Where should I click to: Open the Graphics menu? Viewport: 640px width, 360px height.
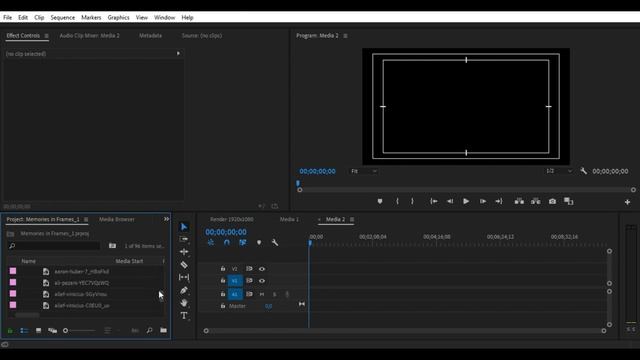(118, 18)
